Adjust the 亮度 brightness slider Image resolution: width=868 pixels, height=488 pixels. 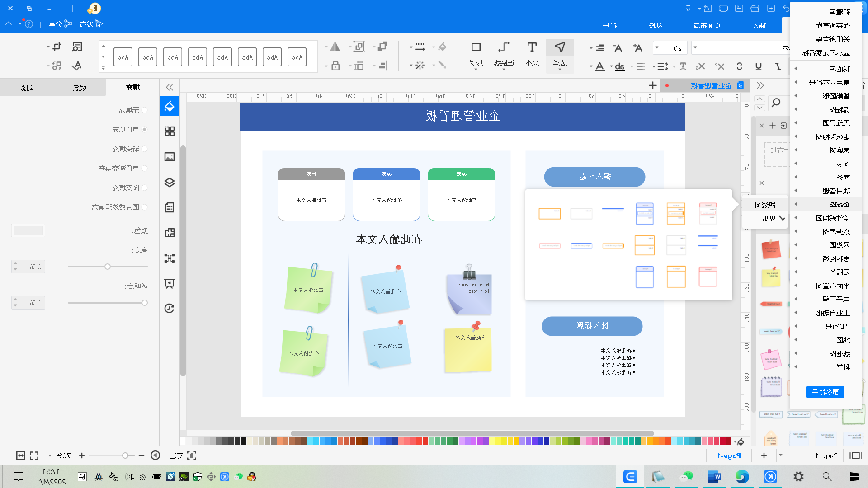(108, 267)
